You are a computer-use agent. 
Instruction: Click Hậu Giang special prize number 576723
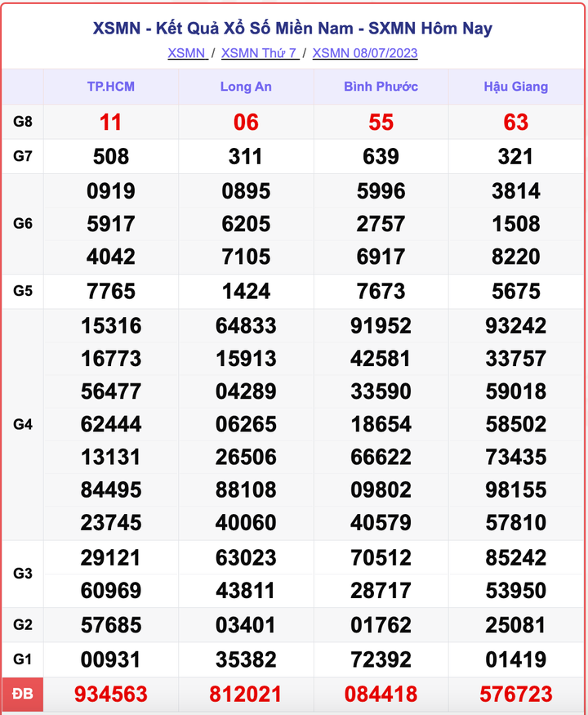[x=516, y=695]
